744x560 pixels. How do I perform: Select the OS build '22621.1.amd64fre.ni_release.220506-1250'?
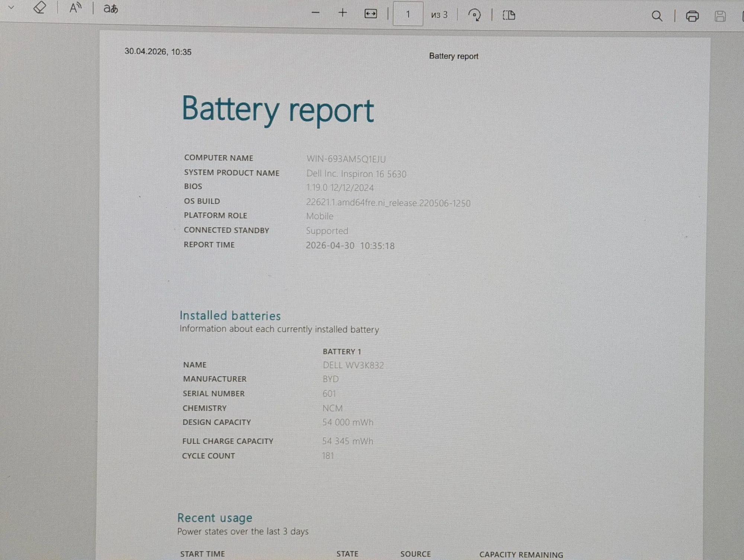pyautogui.click(x=388, y=203)
